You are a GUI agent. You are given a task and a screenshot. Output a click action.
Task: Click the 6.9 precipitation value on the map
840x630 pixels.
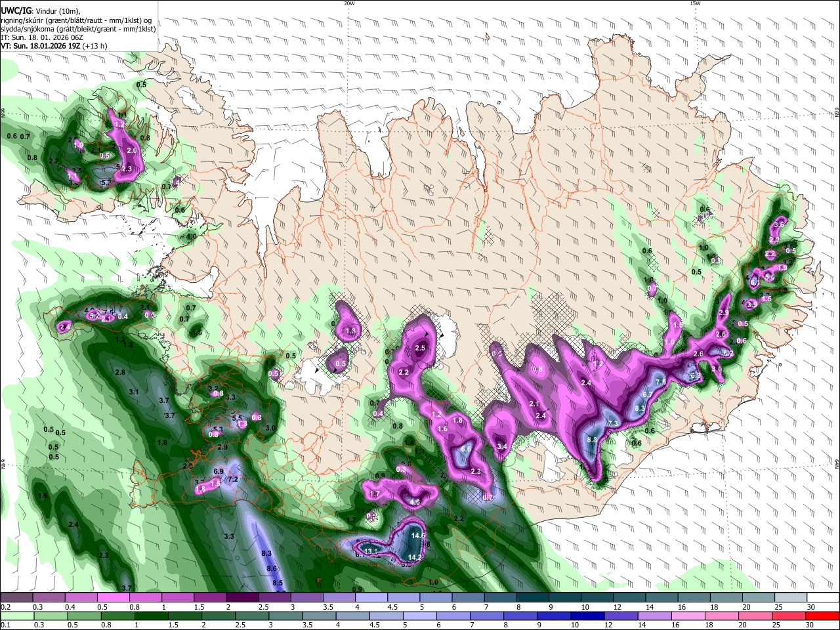[x=219, y=471]
